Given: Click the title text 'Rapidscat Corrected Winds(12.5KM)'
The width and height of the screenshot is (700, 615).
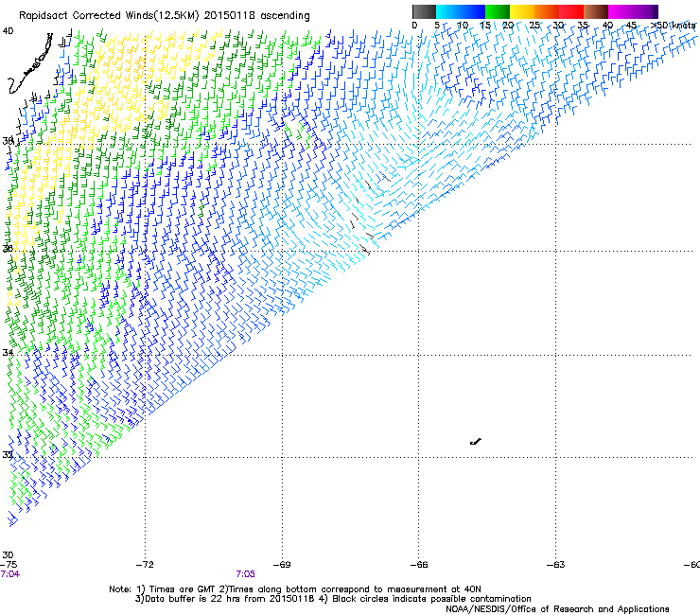Looking at the screenshot, I should [109, 16].
